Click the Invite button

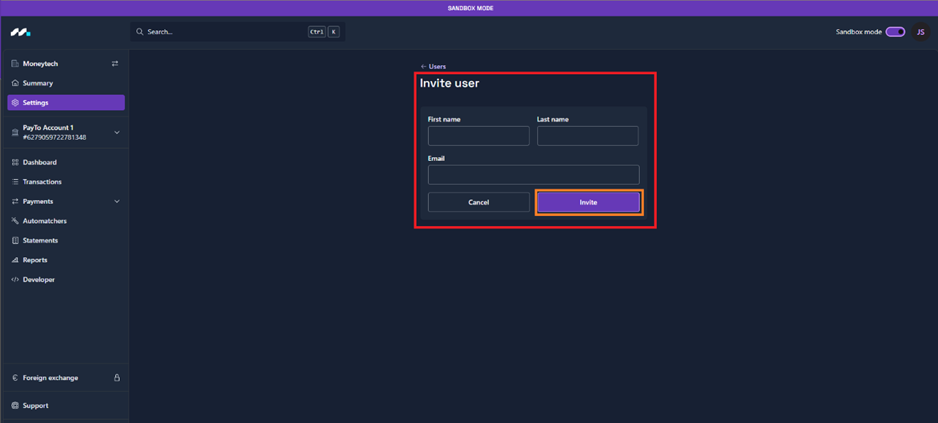pyautogui.click(x=589, y=202)
